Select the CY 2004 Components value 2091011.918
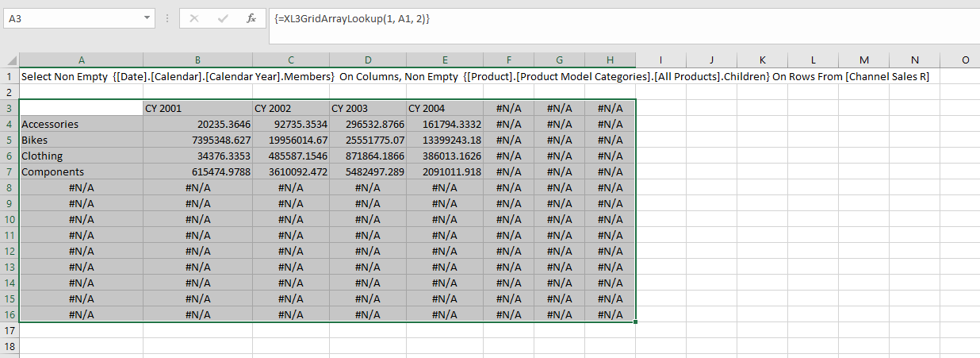Screen dimensions: 980x358 pyautogui.click(x=445, y=172)
